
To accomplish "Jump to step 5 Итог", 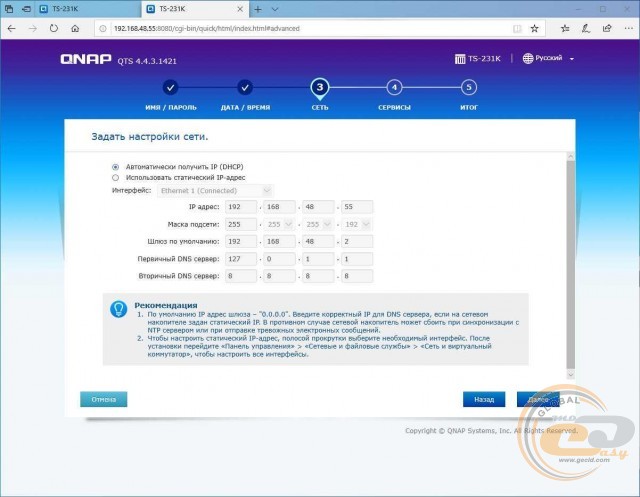I will 469,87.
